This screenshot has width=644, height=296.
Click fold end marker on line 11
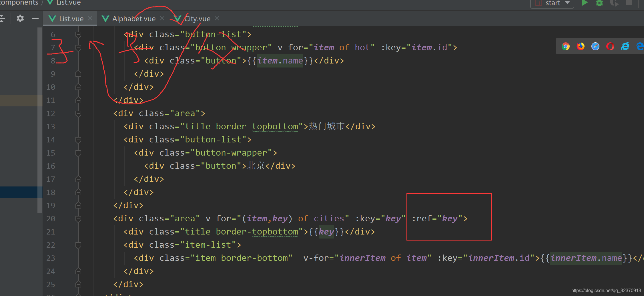click(78, 100)
